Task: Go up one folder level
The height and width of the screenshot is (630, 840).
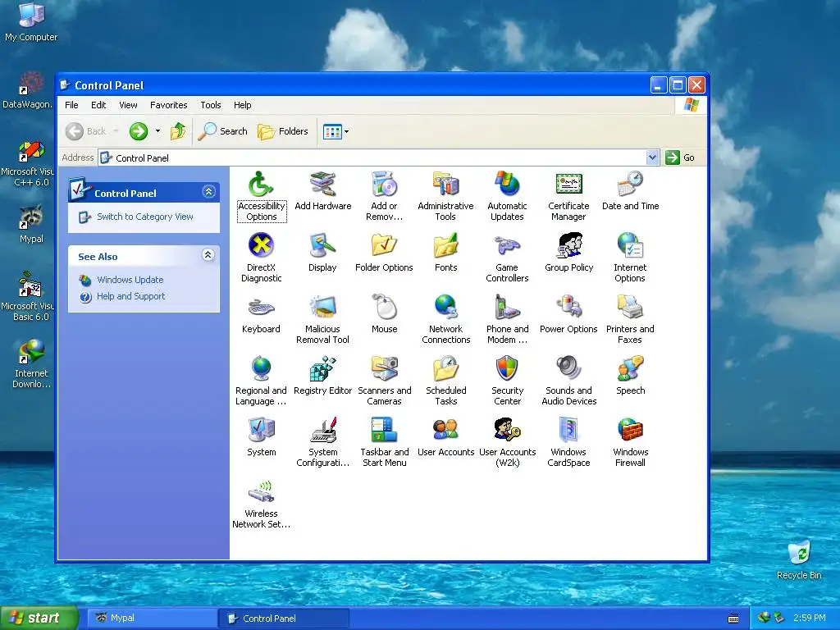Action: tap(178, 130)
